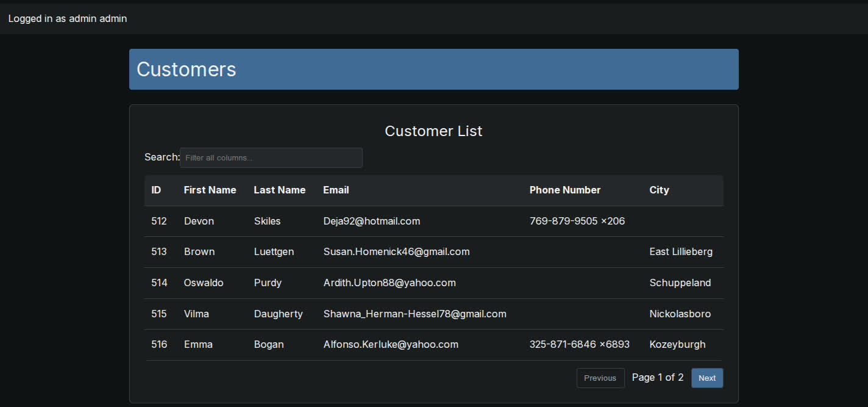This screenshot has width=868, height=407.
Task: Sort customers by Email column header
Action: 336,190
